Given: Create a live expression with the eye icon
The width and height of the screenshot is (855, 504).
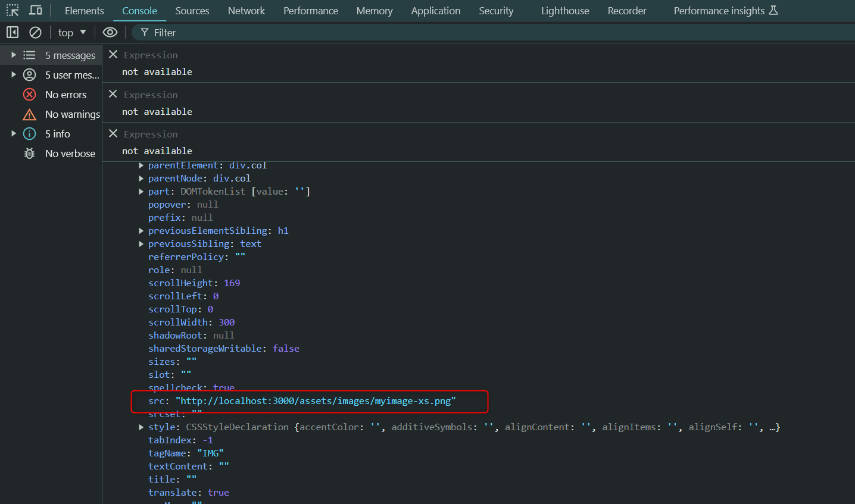Looking at the screenshot, I should click(110, 32).
